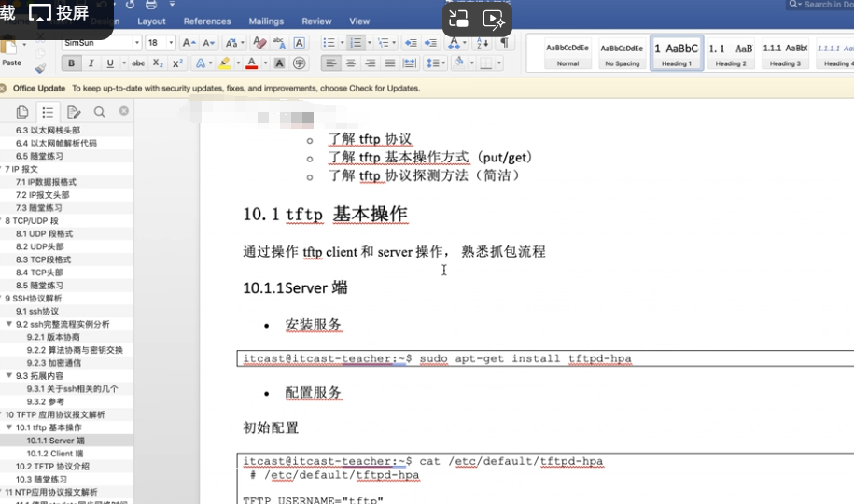854x504 pixels.
Task: Click the Format Painter brush icon
Action: (39, 68)
